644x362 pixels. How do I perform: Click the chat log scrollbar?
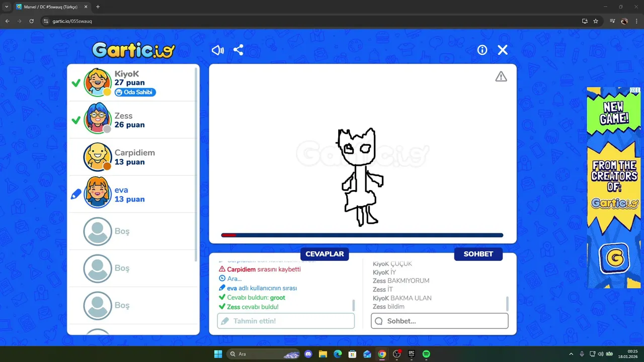point(507,304)
